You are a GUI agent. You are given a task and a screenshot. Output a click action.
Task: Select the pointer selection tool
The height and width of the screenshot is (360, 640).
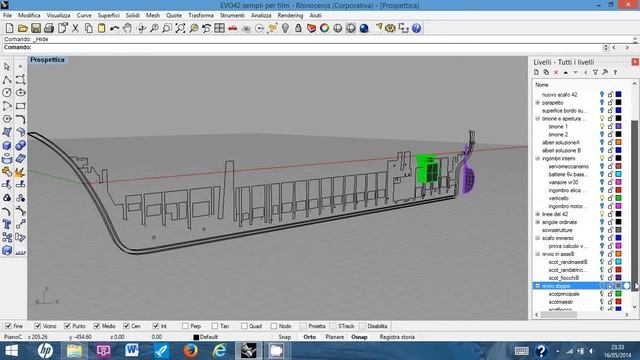[7, 67]
